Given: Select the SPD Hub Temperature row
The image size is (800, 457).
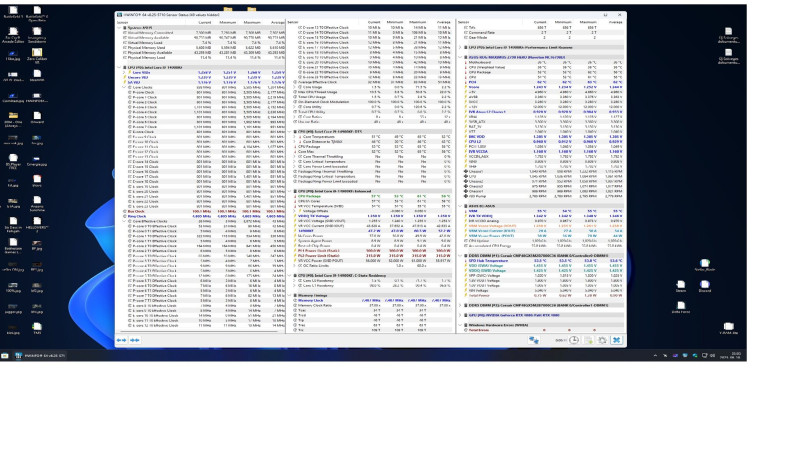Looking at the screenshot, I should pyautogui.click(x=541, y=261).
